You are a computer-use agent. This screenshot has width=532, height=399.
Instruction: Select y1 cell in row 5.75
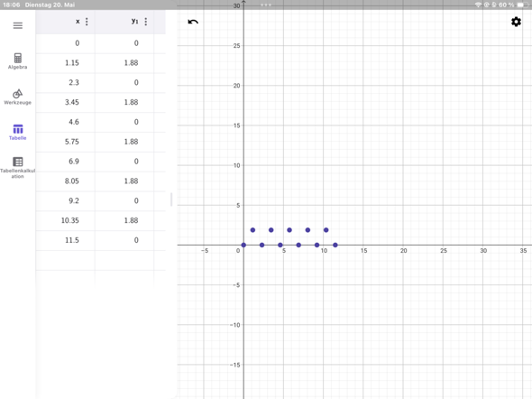click(124, 142)
